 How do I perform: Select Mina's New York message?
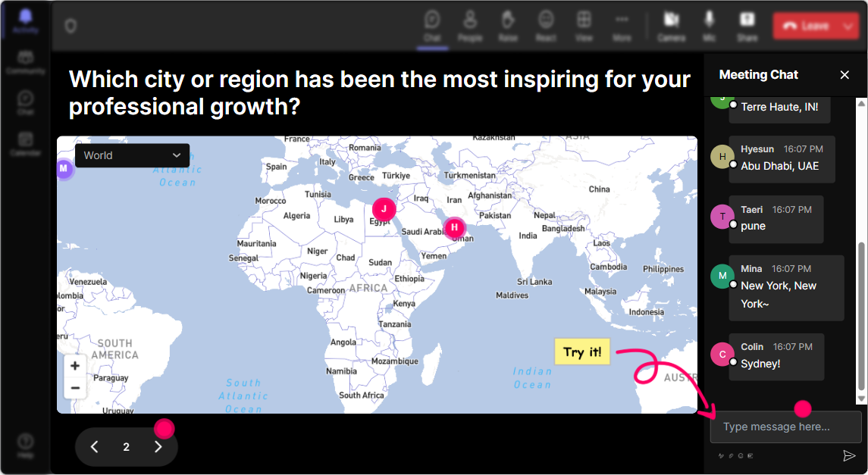click(786, 288)
